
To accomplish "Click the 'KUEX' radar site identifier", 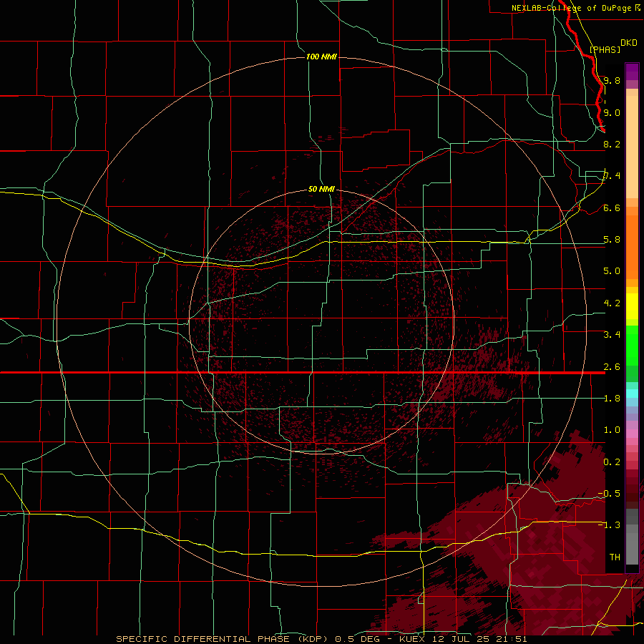I will click(x=411, y=639).
